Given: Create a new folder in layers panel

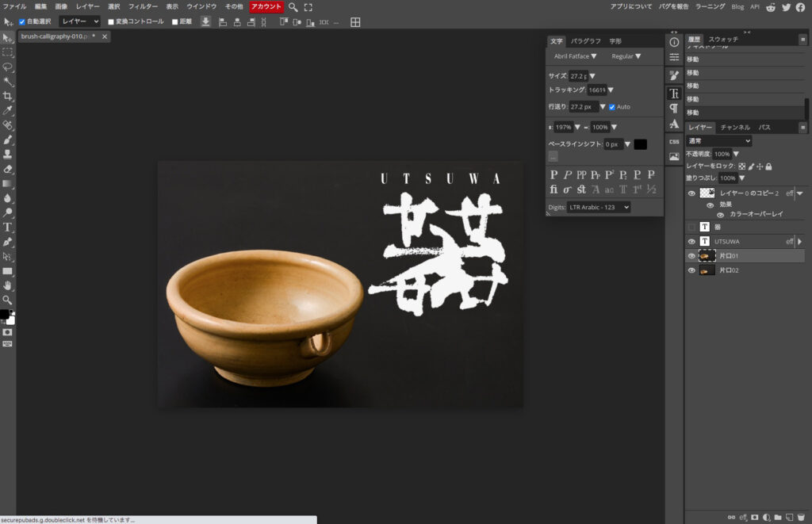Looking at the screenshot, I should [778, 517].
